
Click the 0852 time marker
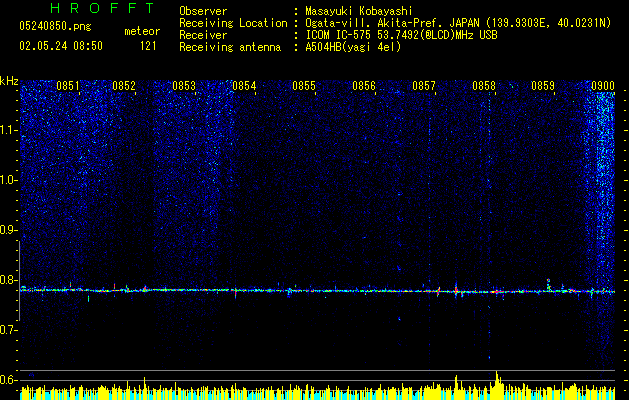pyautogui.click(x=124, y=86)
